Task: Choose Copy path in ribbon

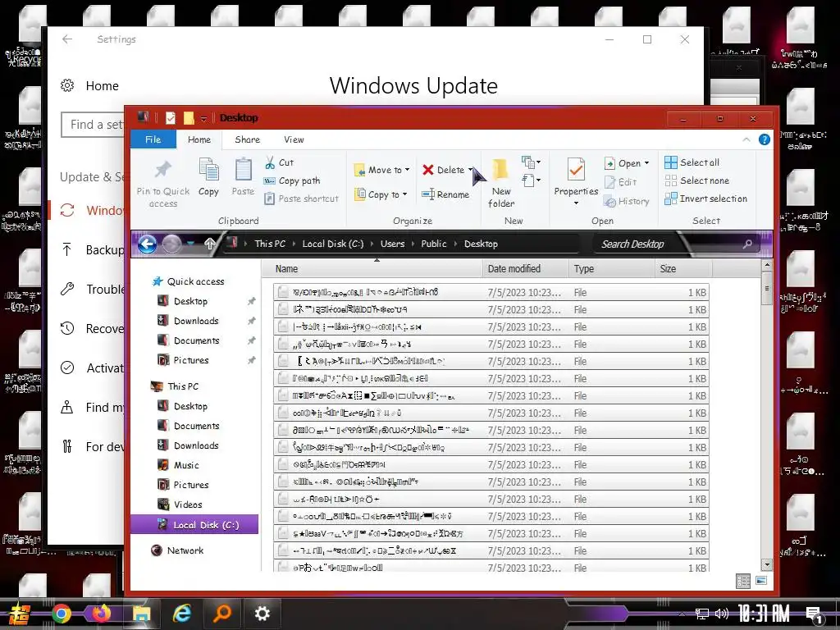Action: [292, 180]
